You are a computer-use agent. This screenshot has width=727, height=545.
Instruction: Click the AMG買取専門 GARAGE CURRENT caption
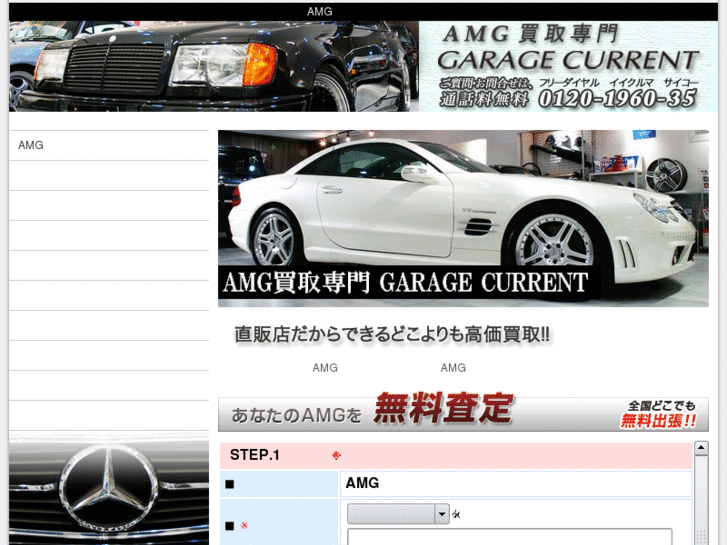tap(406, 282)
